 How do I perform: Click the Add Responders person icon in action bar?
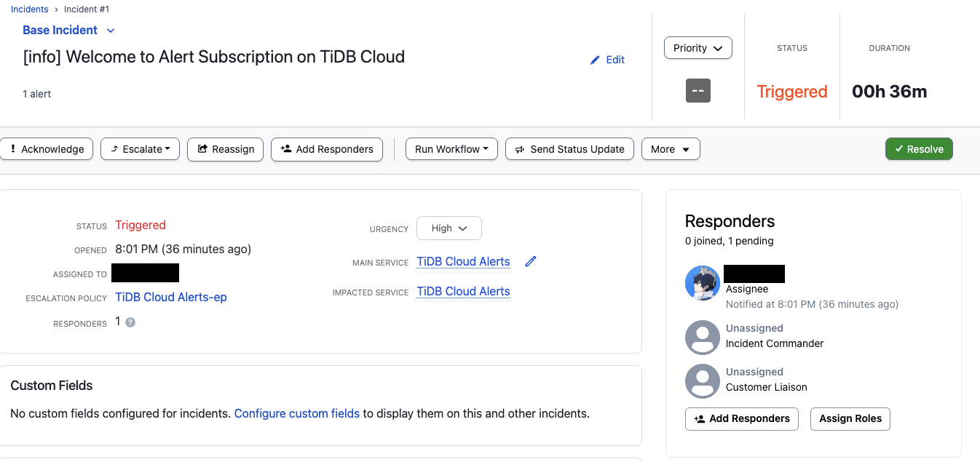pyautogui.click(x=287, y=149)
